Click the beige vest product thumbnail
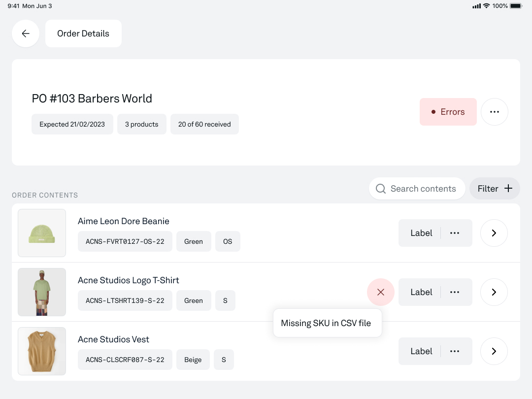The width and height of the screenshot is (532, 399). [42, 351]
